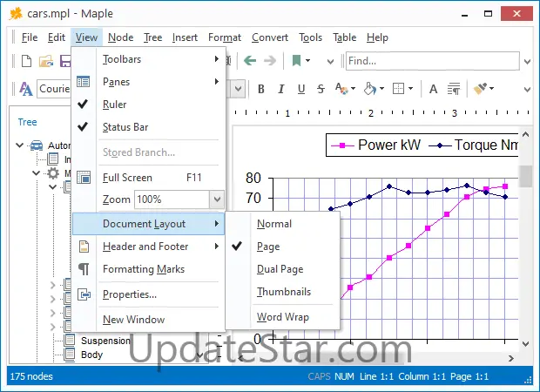Toggle Word Wrap option
This screenshot has height=392, width=540.
pyautogui.click(x=282, y=317)
